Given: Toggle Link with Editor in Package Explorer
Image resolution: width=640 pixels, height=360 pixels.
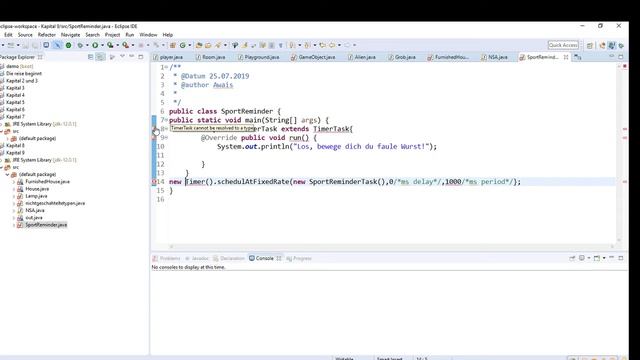Looking at the screenshot, I should click(x=100, y=57).
